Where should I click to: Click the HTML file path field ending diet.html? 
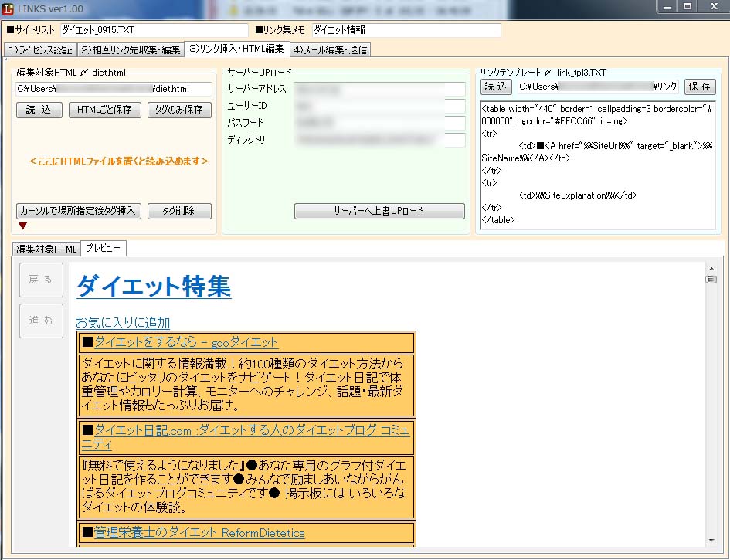114,89
